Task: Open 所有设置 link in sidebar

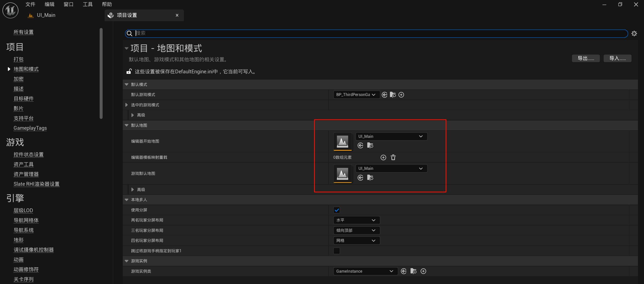Action: (x=23, y=32)
